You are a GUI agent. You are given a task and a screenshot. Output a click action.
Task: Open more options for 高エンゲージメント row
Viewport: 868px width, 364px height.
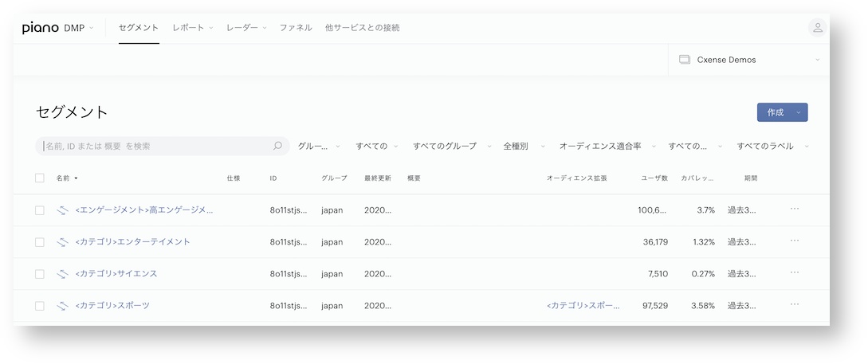point(795,209)
